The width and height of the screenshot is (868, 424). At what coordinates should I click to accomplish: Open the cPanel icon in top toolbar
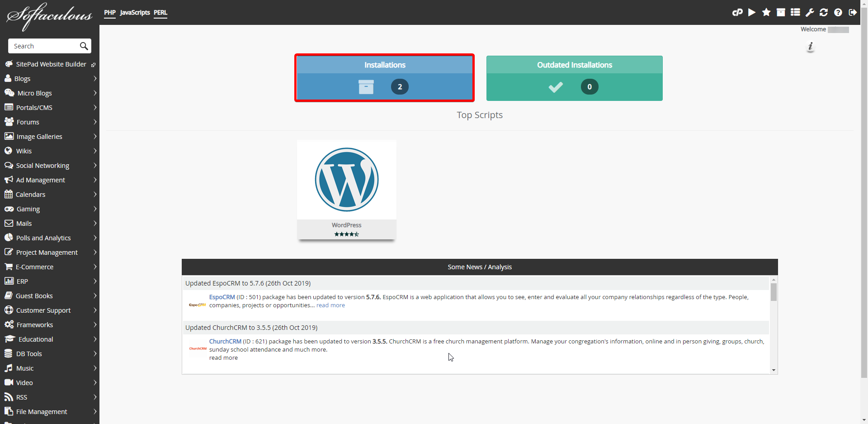737,13
